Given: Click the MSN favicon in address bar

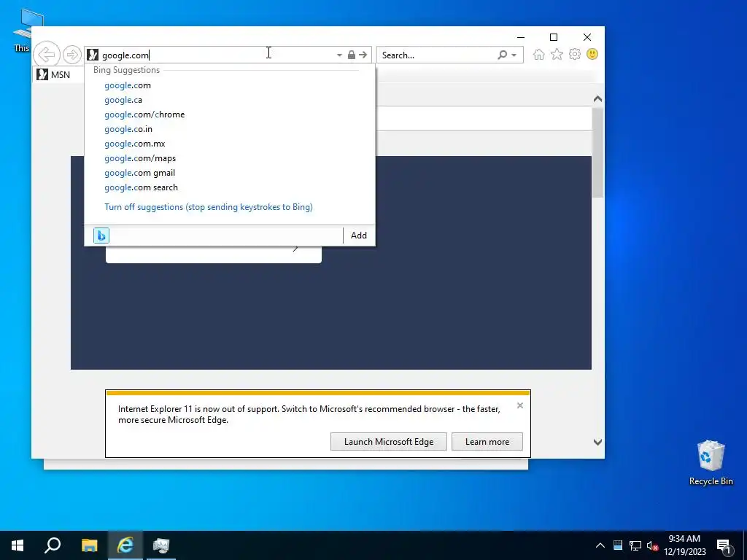Looking at the screenshot, I should click(93, 55).
